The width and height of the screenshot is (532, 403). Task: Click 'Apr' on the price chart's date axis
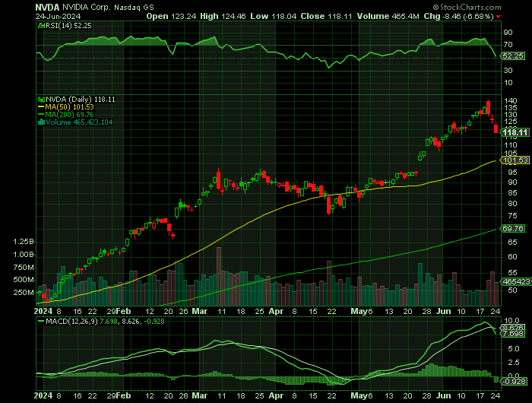coord(276,311)
